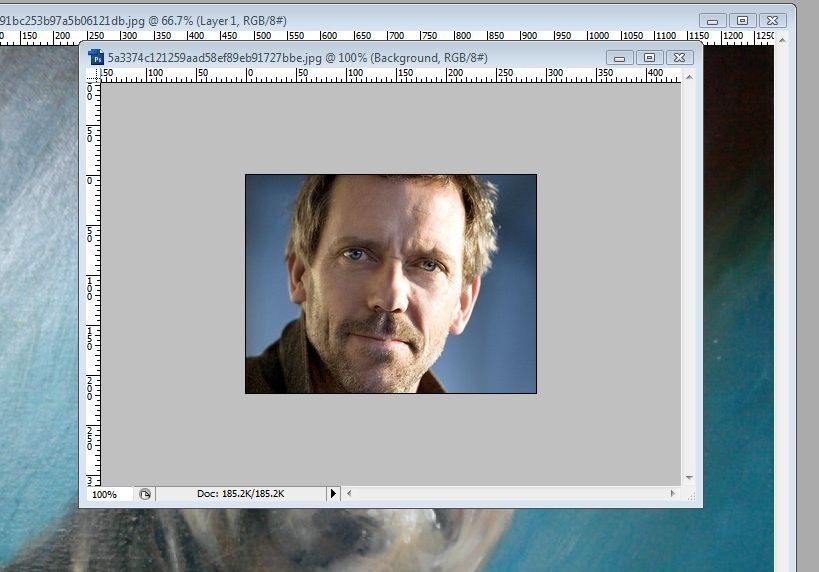Click the up scroll arrow of the outer document window
The height and width of the screenshot is (572, 819).
pyautogui.click(x=782, y=40)
